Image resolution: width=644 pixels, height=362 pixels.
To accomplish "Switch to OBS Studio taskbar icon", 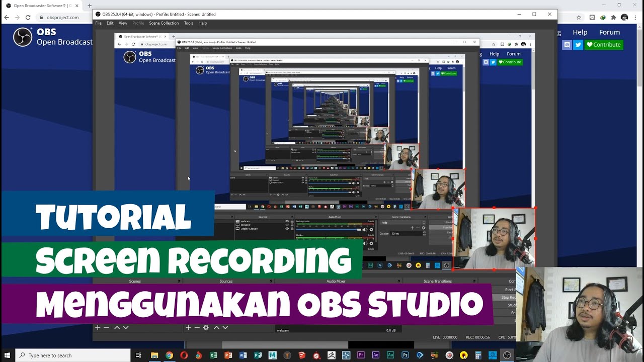I will (507, 355).
